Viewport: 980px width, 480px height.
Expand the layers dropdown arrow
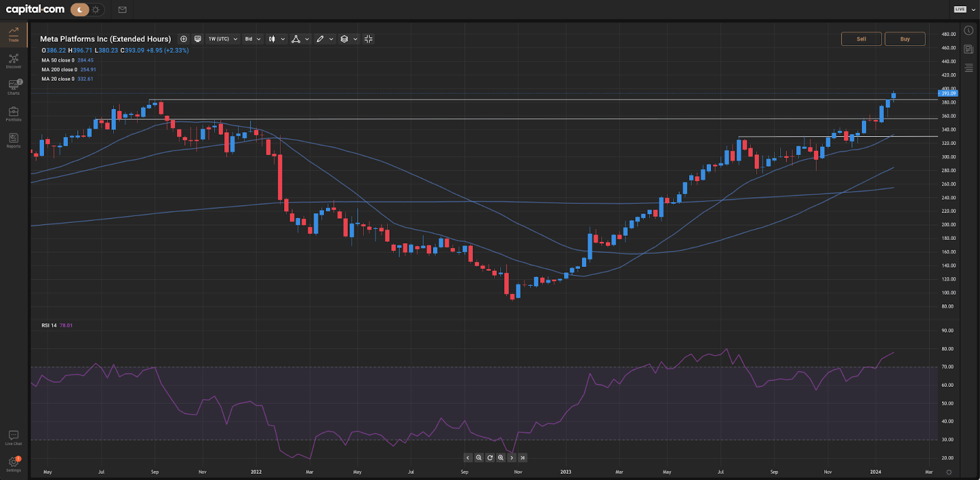(355, 39)
